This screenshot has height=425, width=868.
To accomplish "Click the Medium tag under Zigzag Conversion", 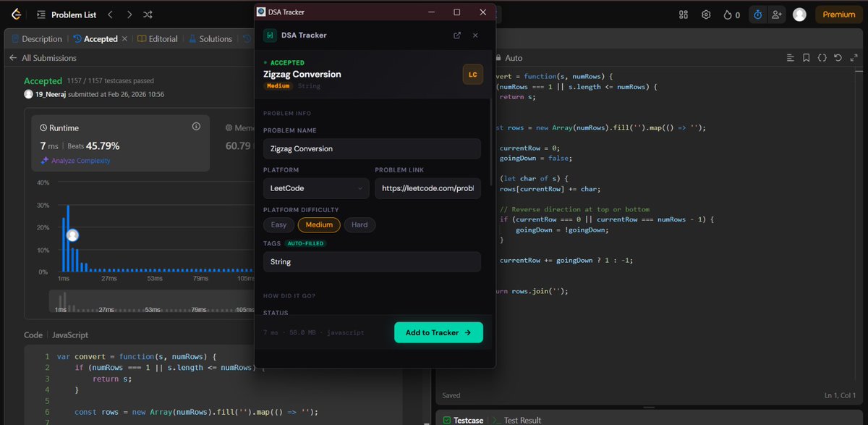I will coord(278,86).
